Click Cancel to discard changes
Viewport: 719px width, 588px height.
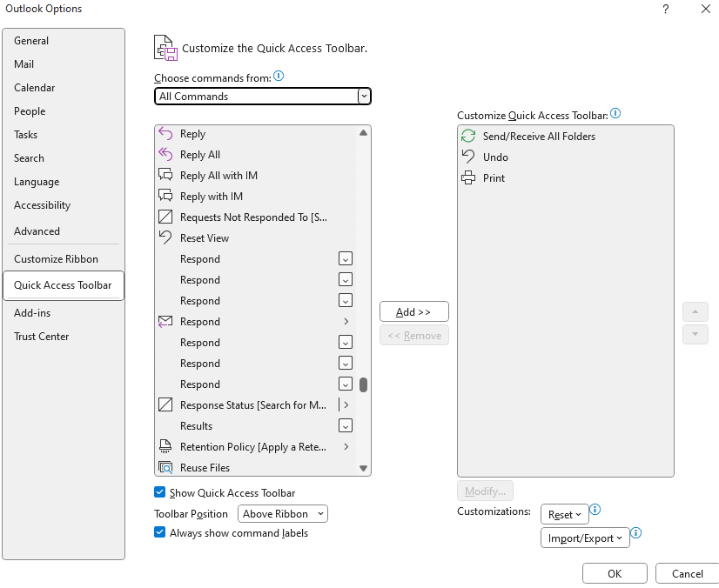click(x=687, y=573)
